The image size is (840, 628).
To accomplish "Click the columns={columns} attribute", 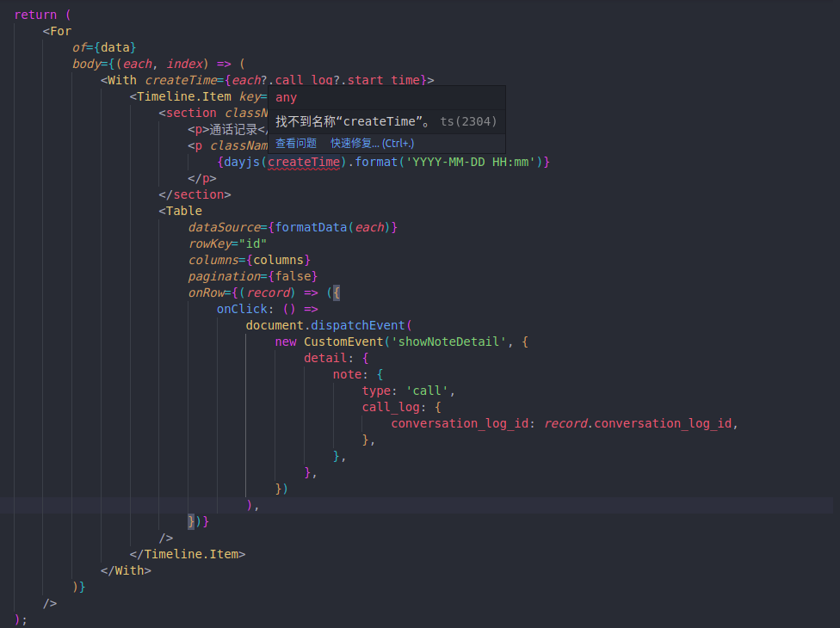I will (x=249, y=260).
